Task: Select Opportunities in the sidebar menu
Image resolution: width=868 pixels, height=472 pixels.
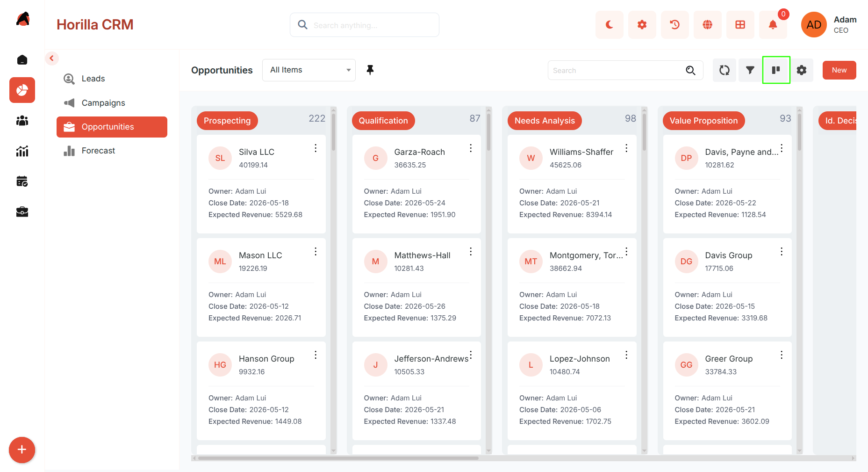Action: [x=112, y=127]
